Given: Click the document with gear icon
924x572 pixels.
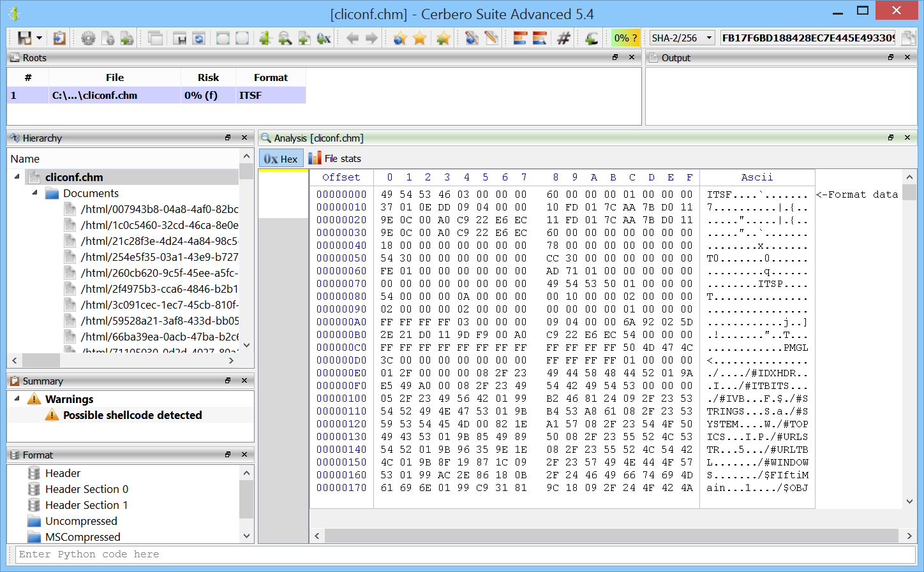Looking at the screenshot, I should pyautogui.click(x=108, y=38).
